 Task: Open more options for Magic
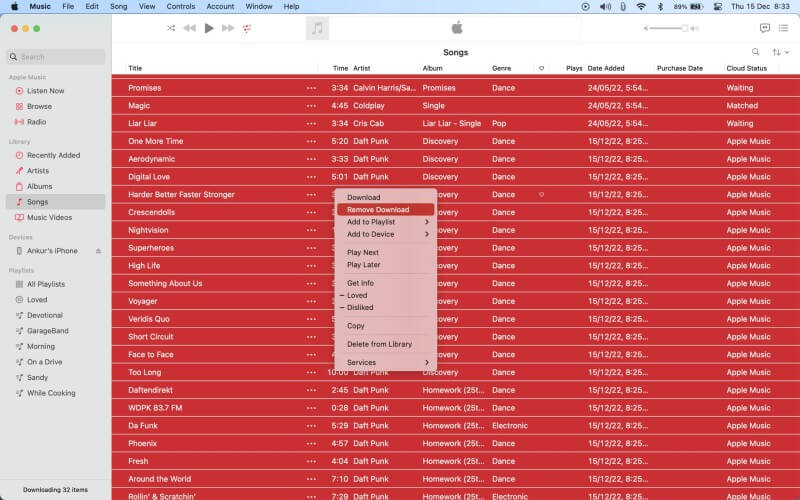click(311, 106)
